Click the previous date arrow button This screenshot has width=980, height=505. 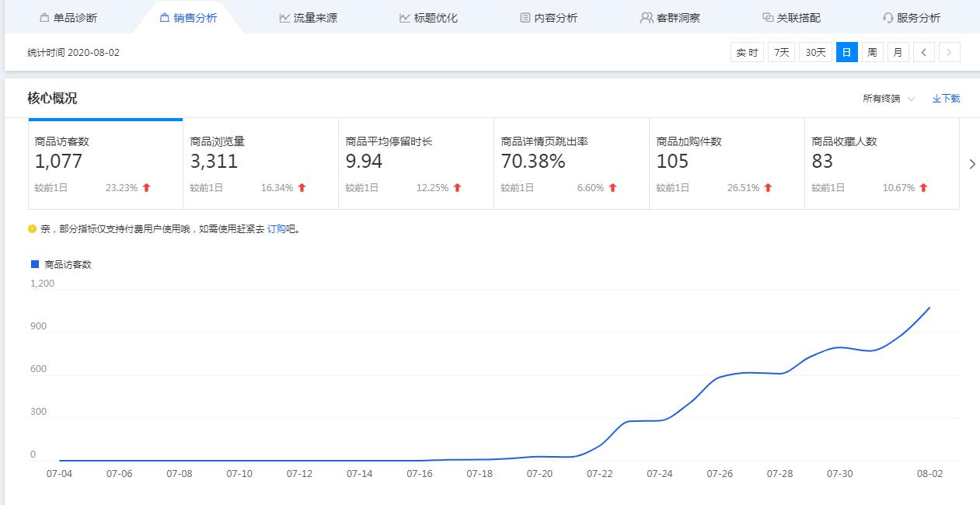(923, 52)
